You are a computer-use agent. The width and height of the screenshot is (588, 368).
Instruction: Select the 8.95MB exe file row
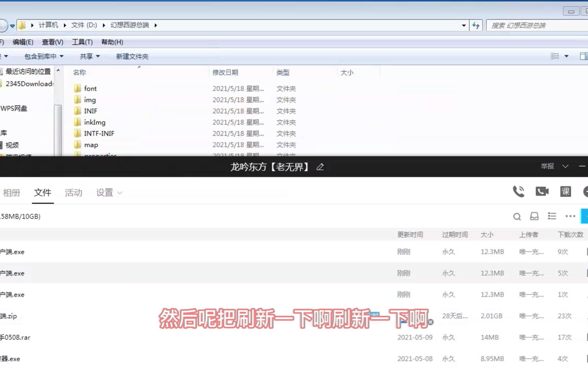(294, 359)
